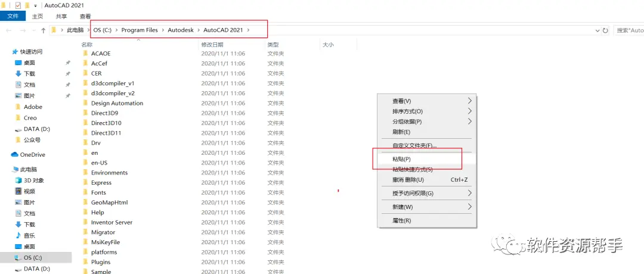Expand the chevron after AutoCAD 2021 breadcrumb
Viewport: 644px width, 274px height.
(249, 30)
